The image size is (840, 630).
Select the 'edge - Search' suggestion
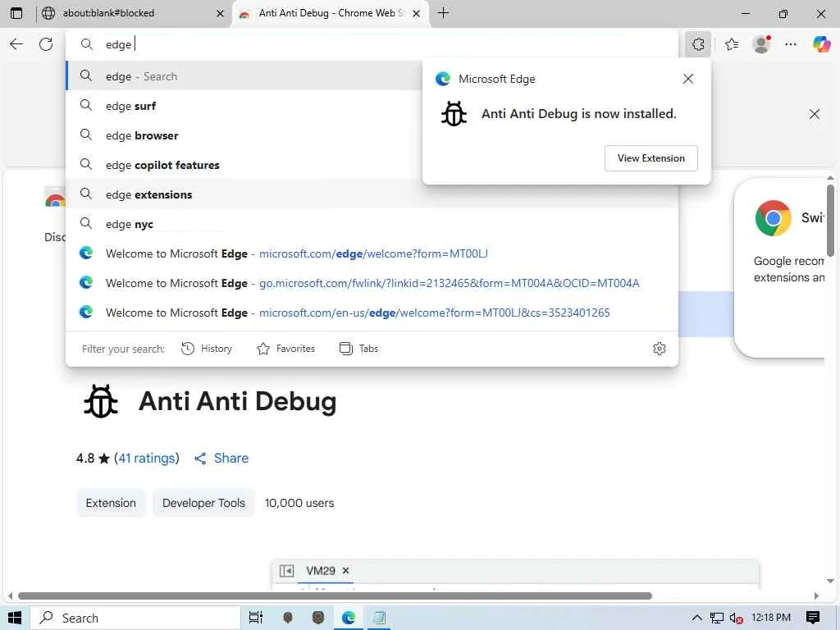pyautogui.click(x=244, y=76)
